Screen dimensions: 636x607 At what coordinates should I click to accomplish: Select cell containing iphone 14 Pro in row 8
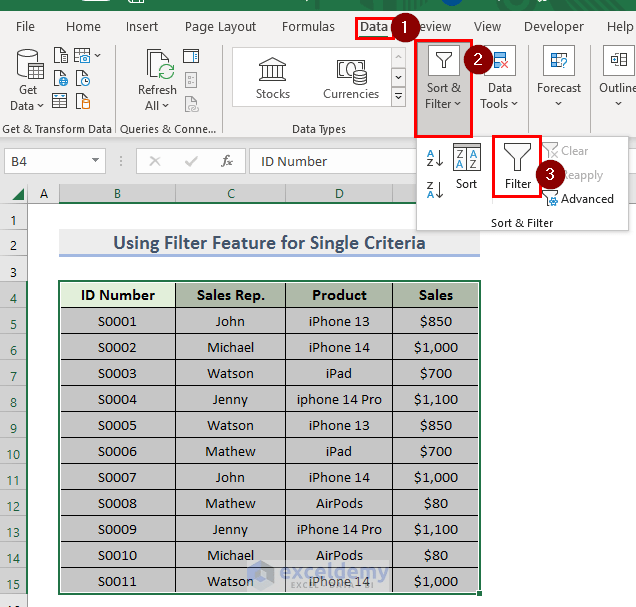point(339,399)
